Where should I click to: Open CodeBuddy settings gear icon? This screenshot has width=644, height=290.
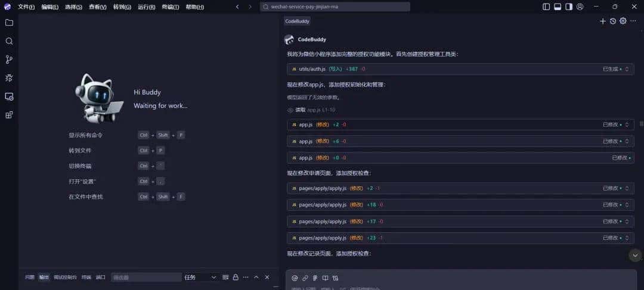(623, 21)
